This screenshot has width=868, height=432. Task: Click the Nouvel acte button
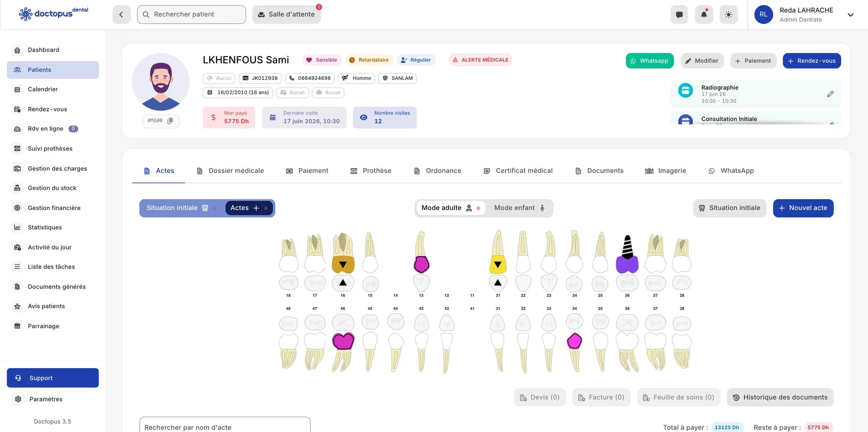pos(803,208)
